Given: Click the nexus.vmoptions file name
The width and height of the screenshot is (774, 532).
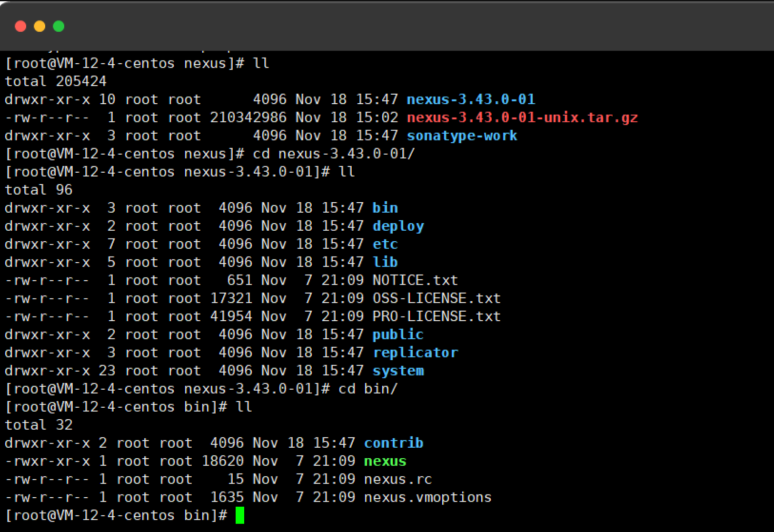Looking at the screenshot, I should 427,497.
